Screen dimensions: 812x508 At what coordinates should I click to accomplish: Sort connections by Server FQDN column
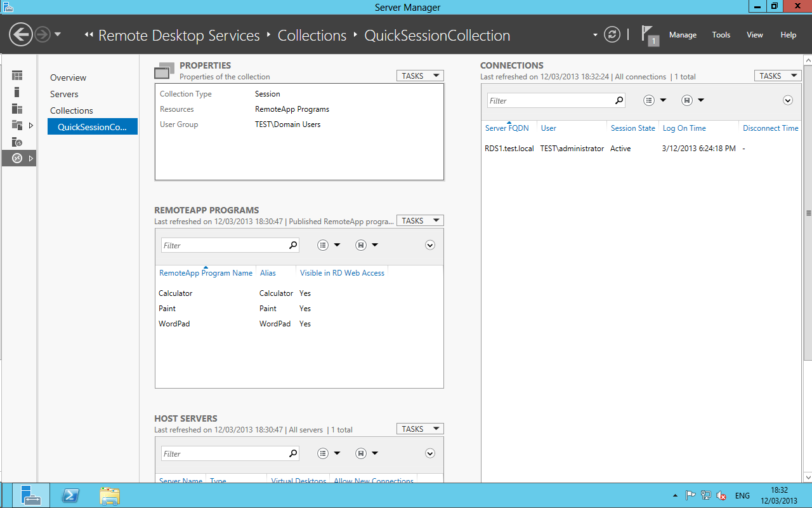(x=507, y=128)
